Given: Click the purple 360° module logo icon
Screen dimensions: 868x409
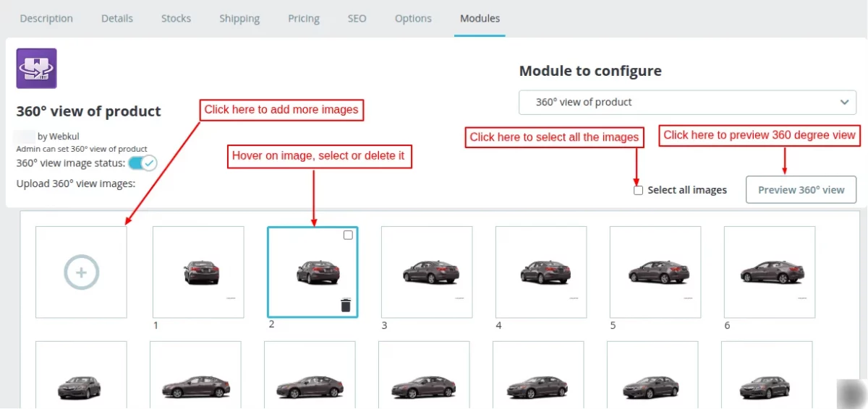Looking at the screenshot, I should 37,69.
